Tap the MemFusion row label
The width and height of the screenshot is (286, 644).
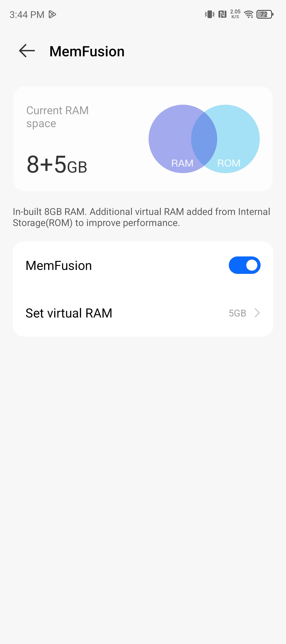point(59,265)
